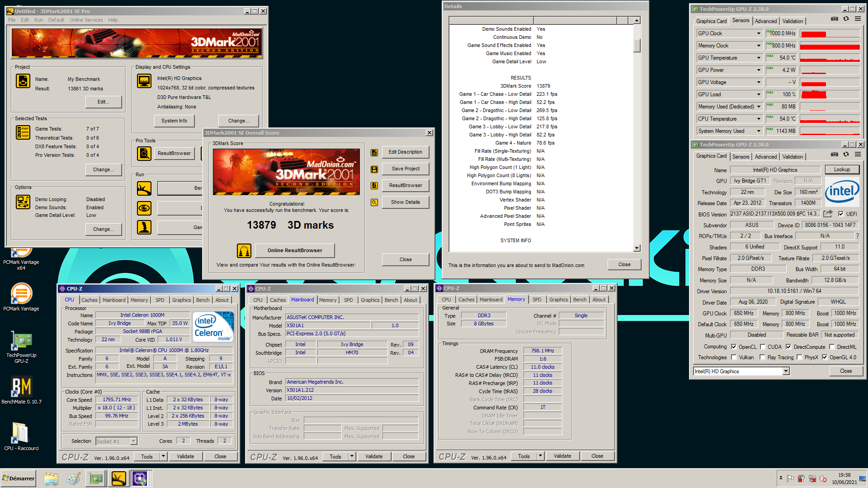This screenshot has width=868, height=488.
Task: Toggle the DirectML checkbox
Action: pyautogui.click(x=832, y=347)
